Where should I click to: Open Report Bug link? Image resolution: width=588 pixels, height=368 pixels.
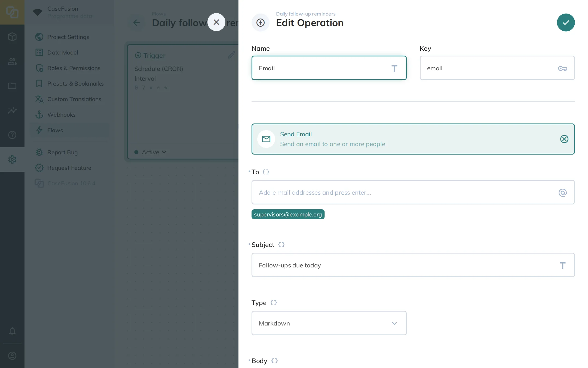pos(69,152)
